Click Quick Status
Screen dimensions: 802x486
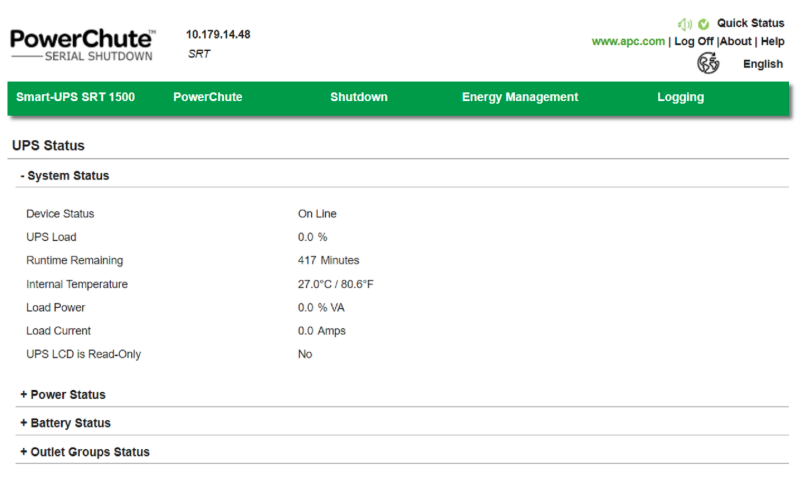coord(750,23)
